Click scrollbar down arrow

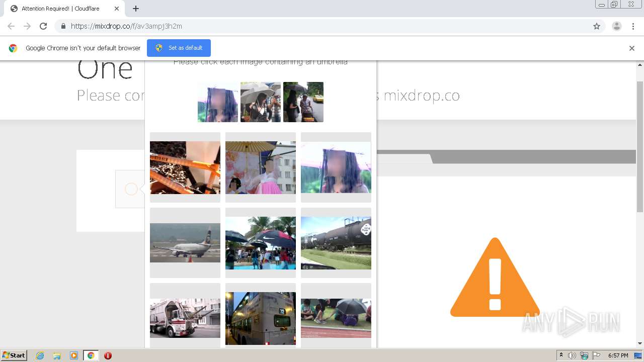tap(640, 343)
